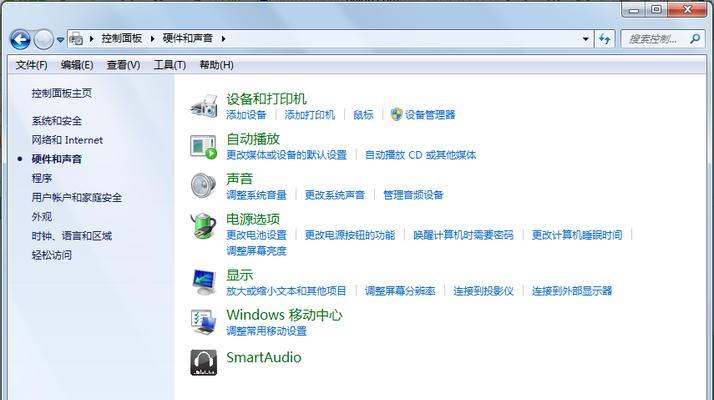Image resolution: width=714 pixels, height=400 pixels.
Task: Click the 调整常用移动设置 link
Action: click(266, 331)
